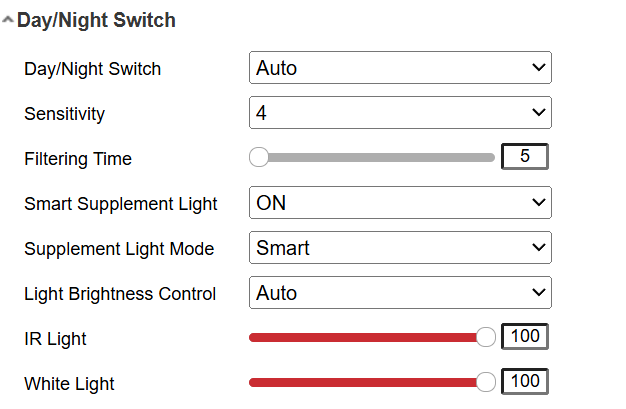The width and height of the screenshot is (626, 409).
Task: Click the Day/Night Switch section heading text
Action: point(96,20)
